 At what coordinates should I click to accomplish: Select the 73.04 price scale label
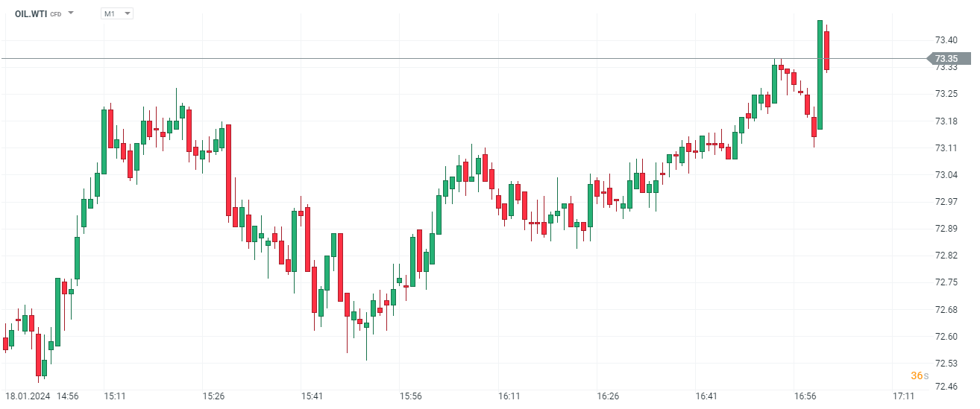(946, 174)
